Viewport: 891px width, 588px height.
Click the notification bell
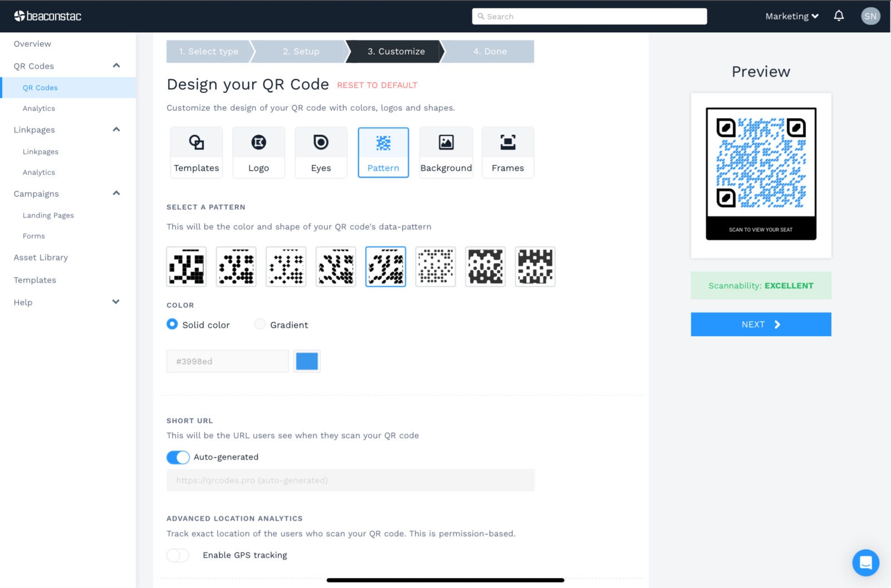point(839,16)
